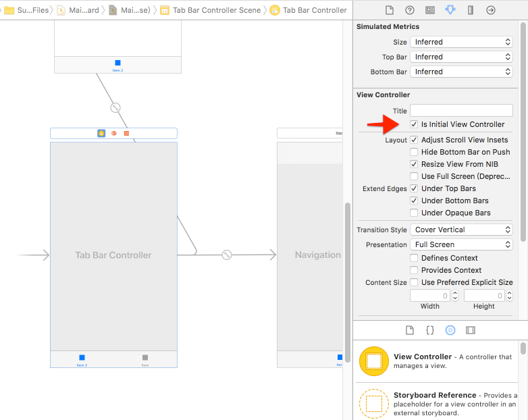Open the Presentation dropdown
Viewport: 528px width, 420px height.
pos(461,244)
